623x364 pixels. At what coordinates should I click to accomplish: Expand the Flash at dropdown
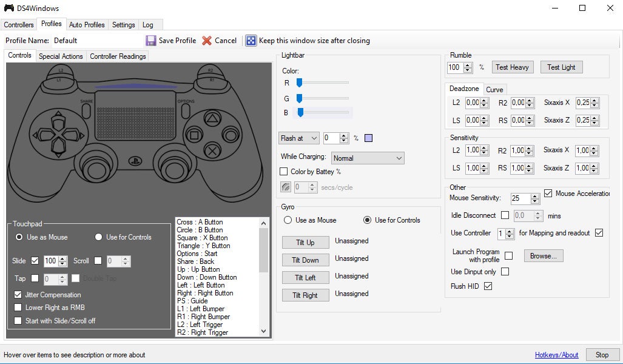pos(299,138)
